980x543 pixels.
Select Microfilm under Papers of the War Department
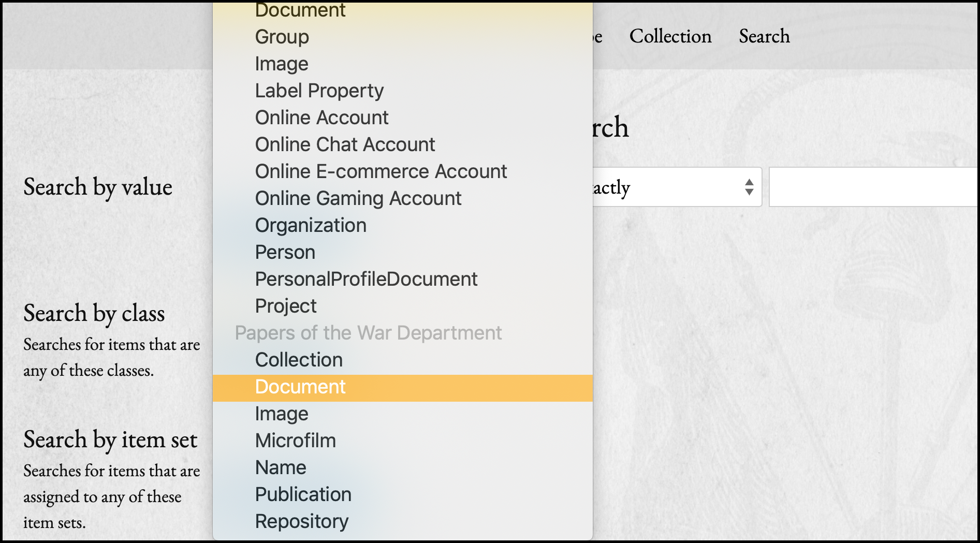[x=295, y=441]
